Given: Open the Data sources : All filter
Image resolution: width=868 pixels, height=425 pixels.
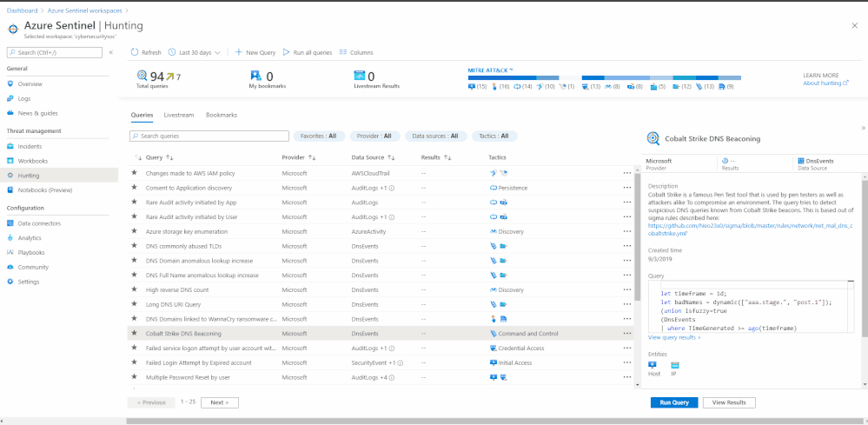Looking at the screenshot, I should pos(435,136).
